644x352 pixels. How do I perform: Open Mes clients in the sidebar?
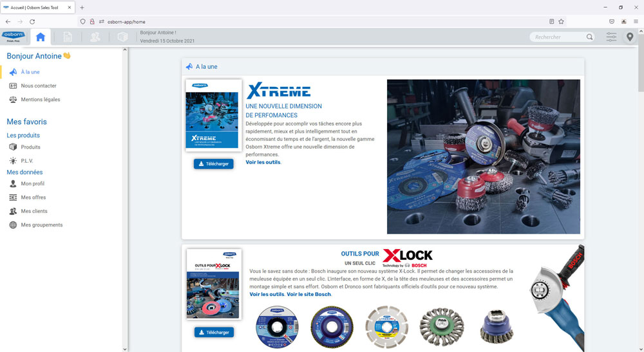click(34, 211)
